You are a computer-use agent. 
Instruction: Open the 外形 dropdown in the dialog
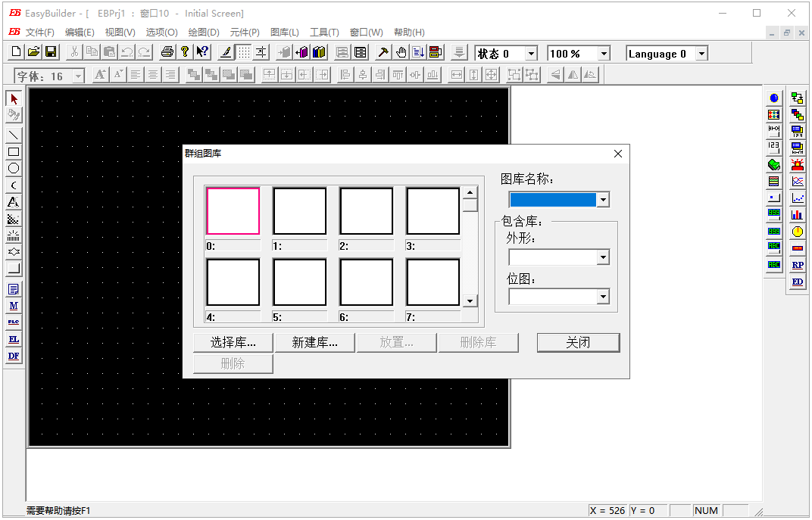(x=604, y=257)
